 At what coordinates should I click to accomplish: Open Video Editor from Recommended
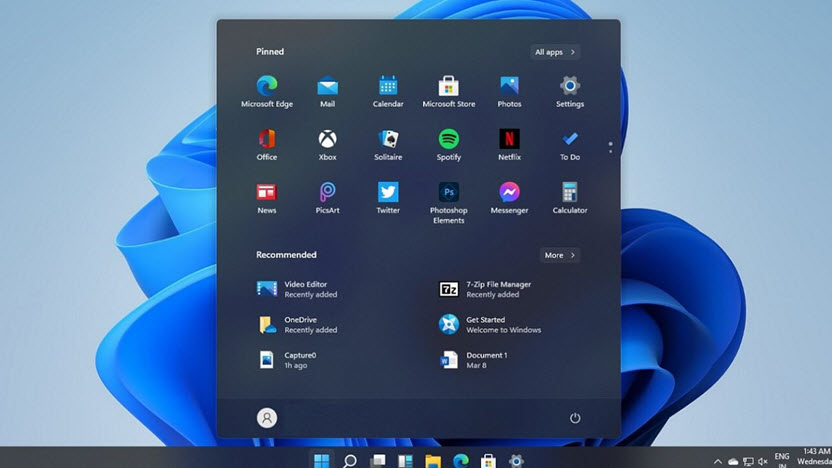coord(297,289)
